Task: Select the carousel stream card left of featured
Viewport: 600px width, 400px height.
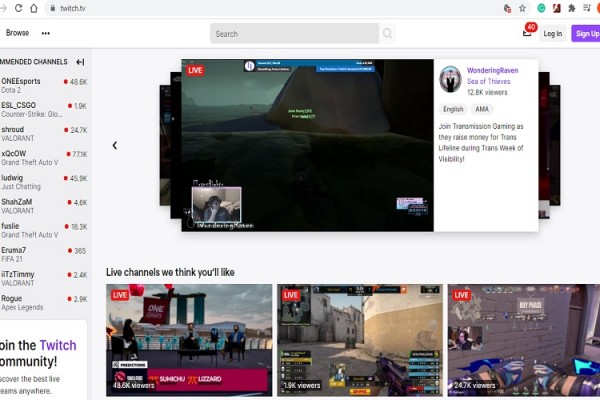Action: (176, 145)
